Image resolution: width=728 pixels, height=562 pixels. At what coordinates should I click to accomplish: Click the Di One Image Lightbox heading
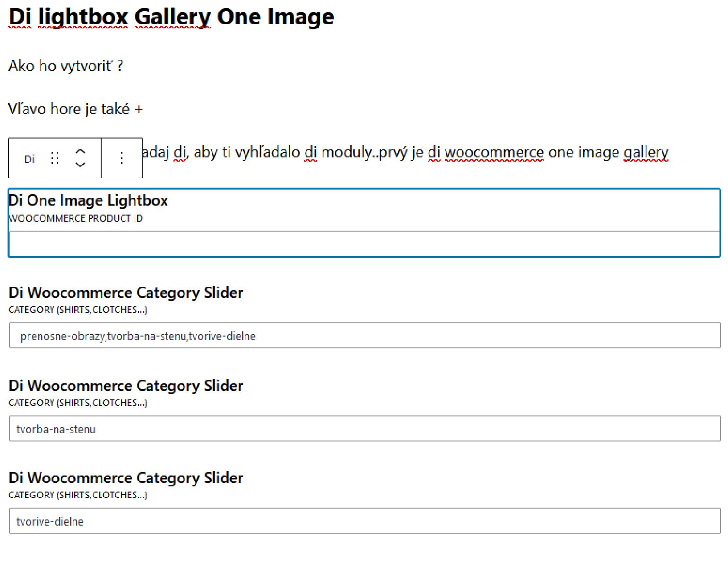click(88, 200)
